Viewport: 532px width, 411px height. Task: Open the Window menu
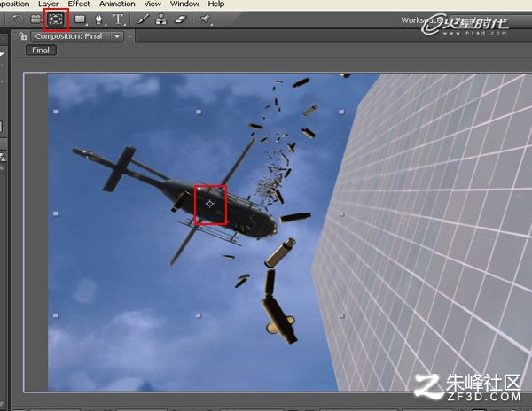click(184, 4)
